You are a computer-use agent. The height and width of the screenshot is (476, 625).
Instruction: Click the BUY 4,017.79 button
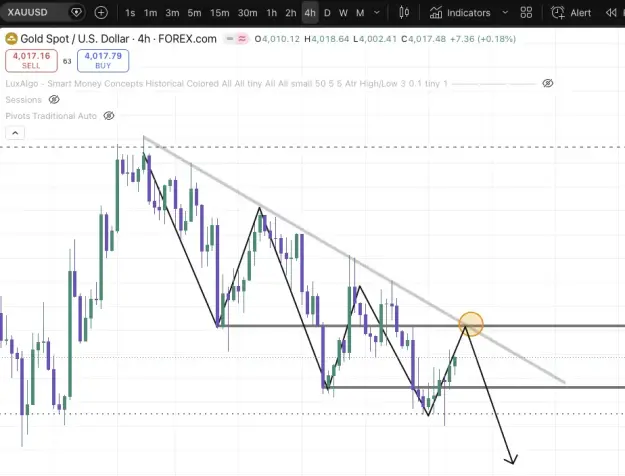(103, 61)
